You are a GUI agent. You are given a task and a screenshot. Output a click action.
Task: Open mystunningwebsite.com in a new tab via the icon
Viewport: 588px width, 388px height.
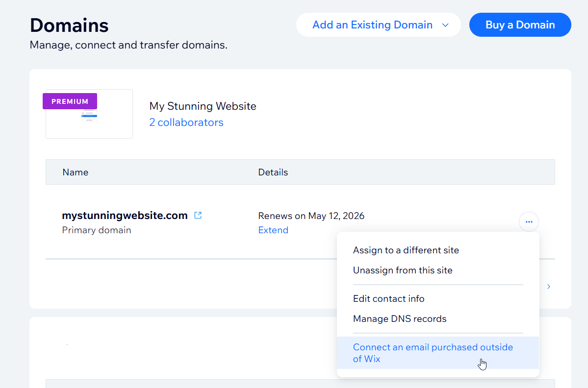(198, 216)
